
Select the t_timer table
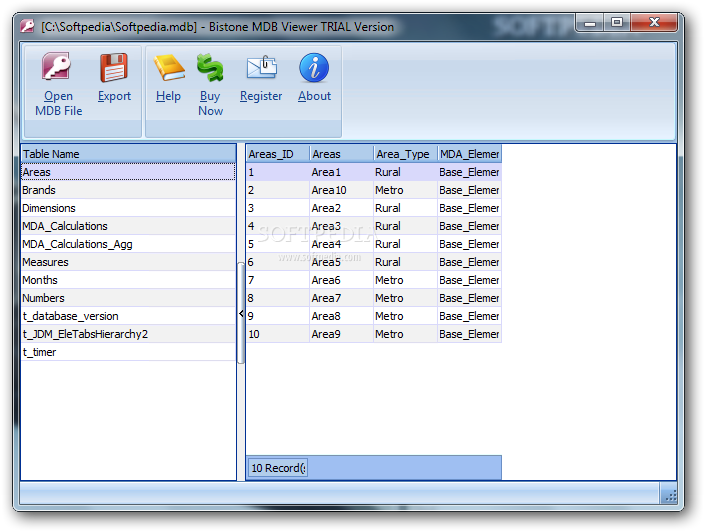[128, 352]
